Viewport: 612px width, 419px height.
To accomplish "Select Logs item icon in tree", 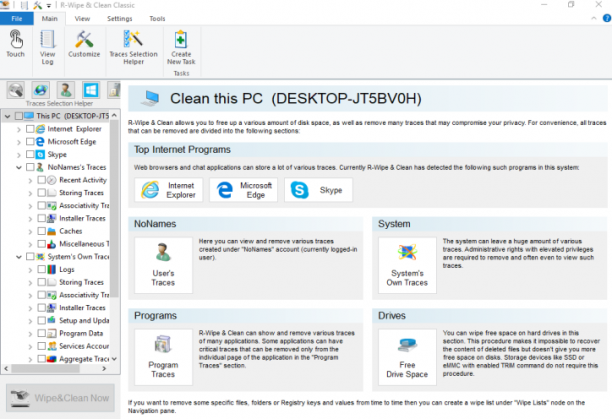I will 52,269.
